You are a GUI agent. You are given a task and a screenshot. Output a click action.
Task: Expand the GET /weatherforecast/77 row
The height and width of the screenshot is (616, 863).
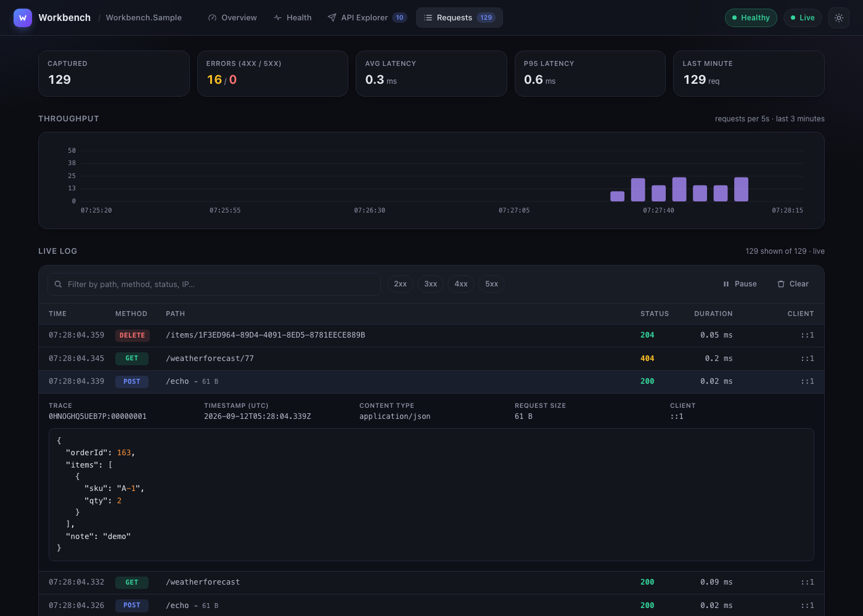(x=431, y=359)
